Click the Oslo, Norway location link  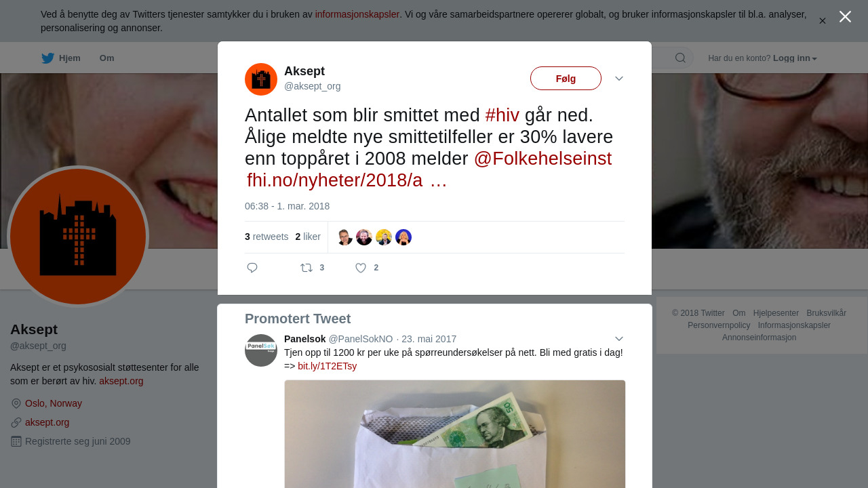point(54,403)
